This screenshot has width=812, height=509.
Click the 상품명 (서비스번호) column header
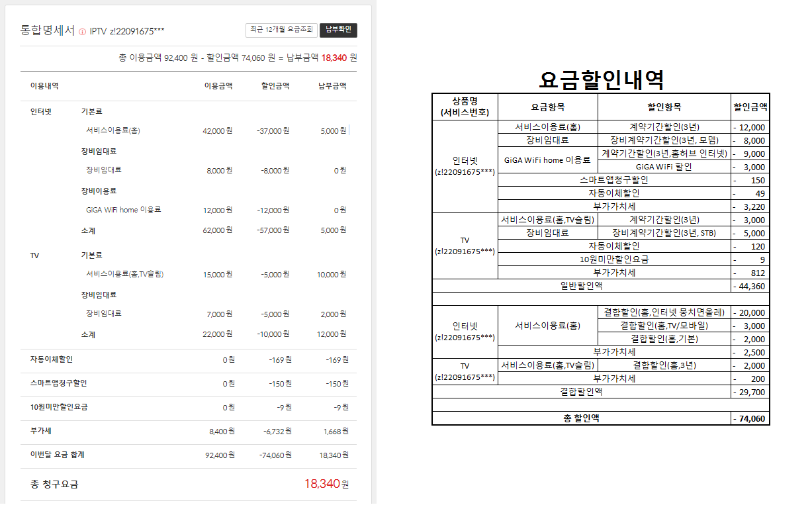click(x=465, y=107)
